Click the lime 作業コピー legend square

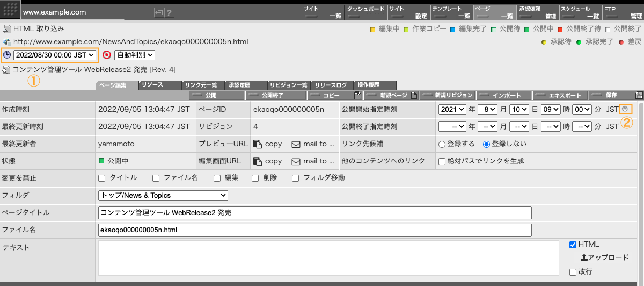tap(406, 29)
